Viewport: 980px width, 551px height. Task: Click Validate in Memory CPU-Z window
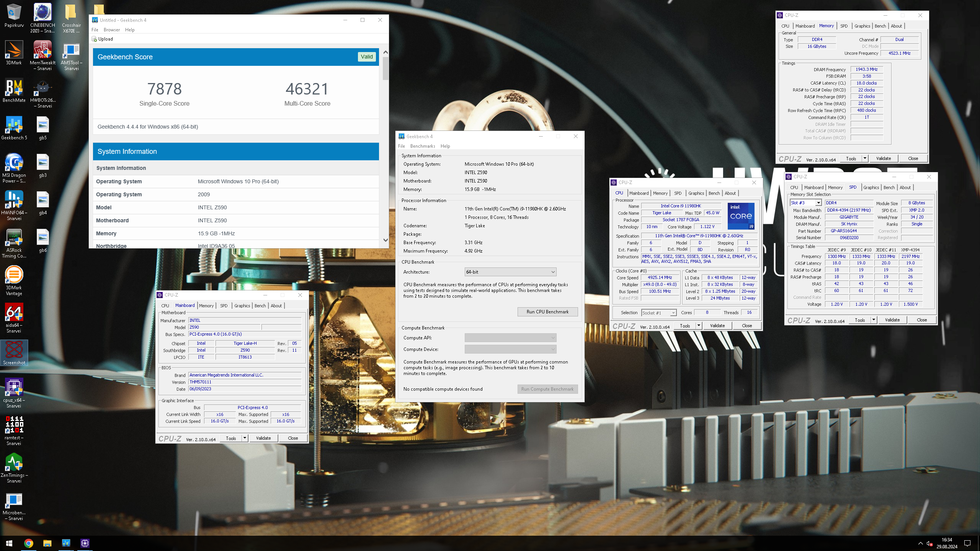click(884, 158)
